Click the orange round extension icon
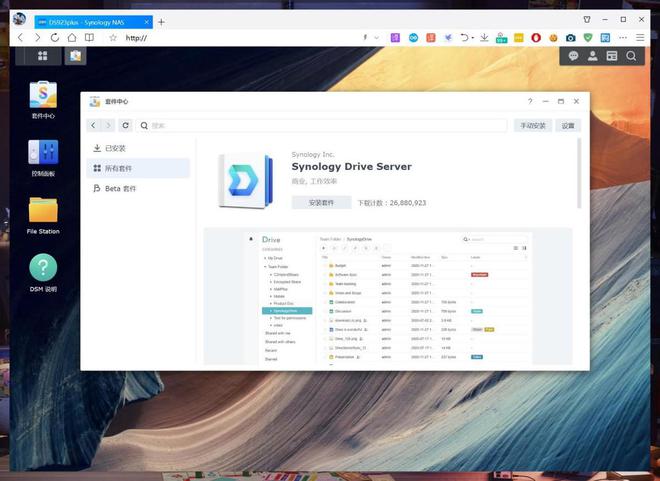The width and height of the screenshot is (660, 481). 553,38
